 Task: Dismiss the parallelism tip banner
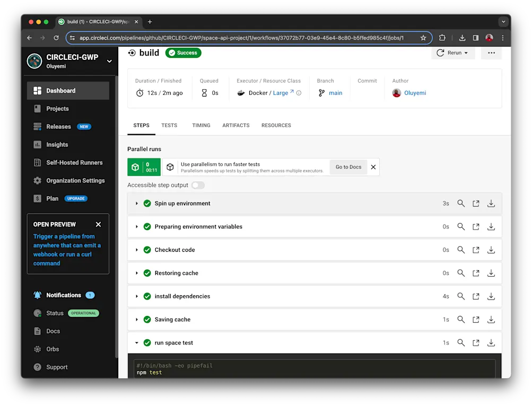(373, 167)
